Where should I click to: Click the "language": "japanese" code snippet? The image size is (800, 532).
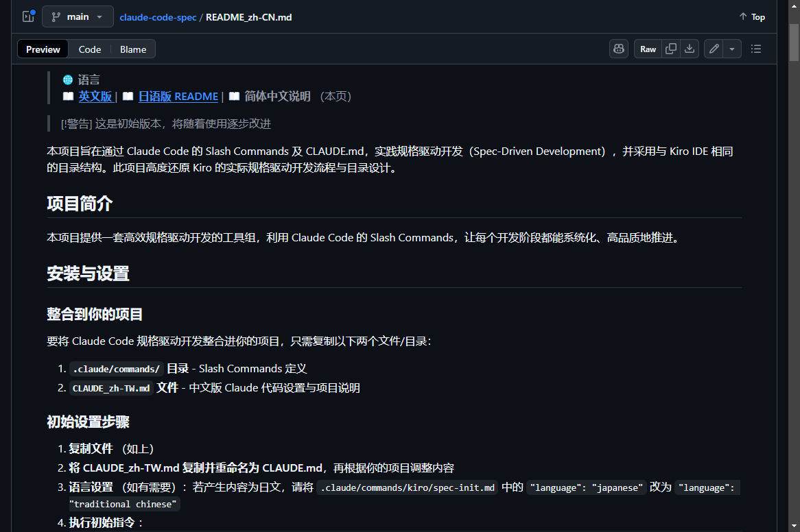tap(587, 487)
